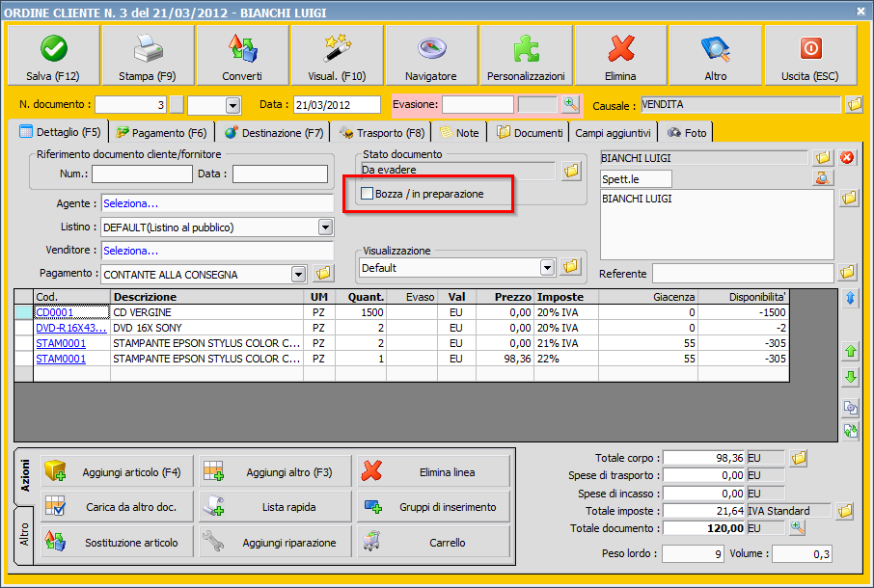Click the green refresh icon beside grid
The width and height of the screenshot is (874, 588).
tap(851, 431)
